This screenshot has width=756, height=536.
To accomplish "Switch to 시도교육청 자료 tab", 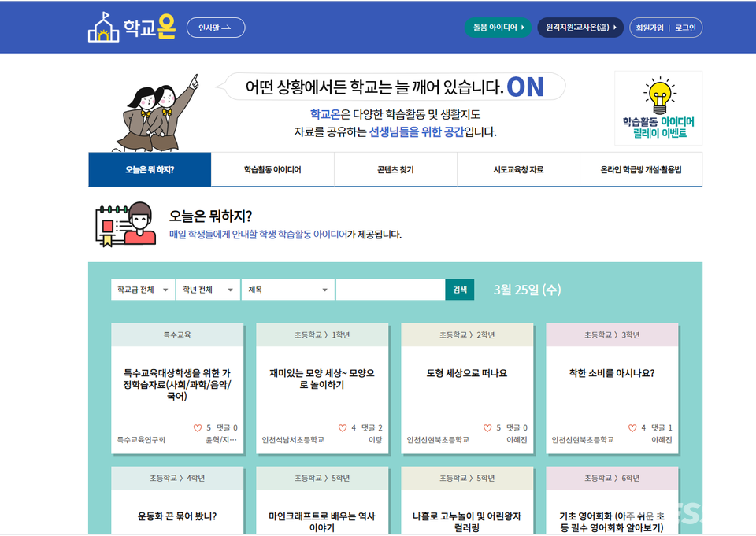I will [518, 170].
